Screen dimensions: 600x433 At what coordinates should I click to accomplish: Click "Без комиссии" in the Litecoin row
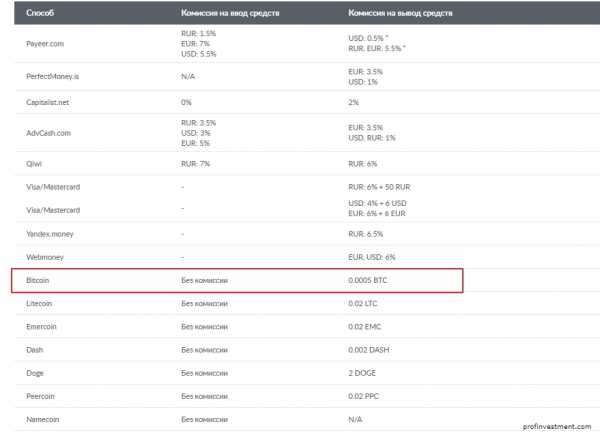pyautogui.click(x=204, y=303)
